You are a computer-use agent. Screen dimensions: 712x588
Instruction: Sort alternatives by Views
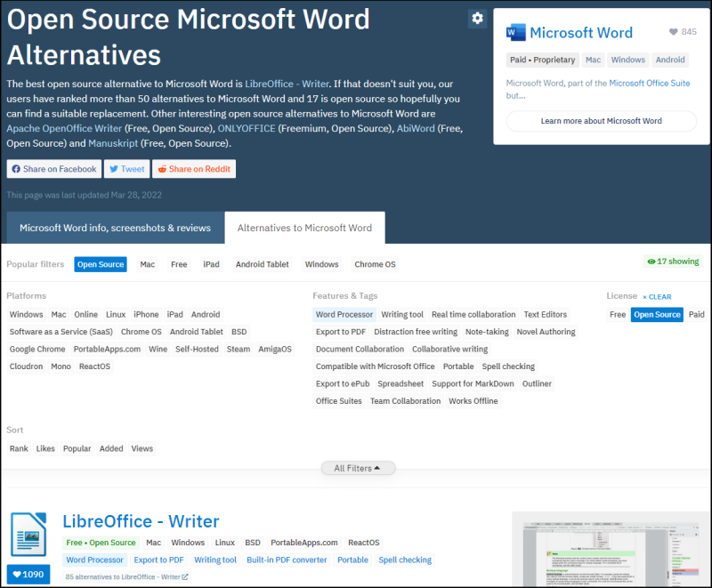pyautogui.click(x=142, y=448)
